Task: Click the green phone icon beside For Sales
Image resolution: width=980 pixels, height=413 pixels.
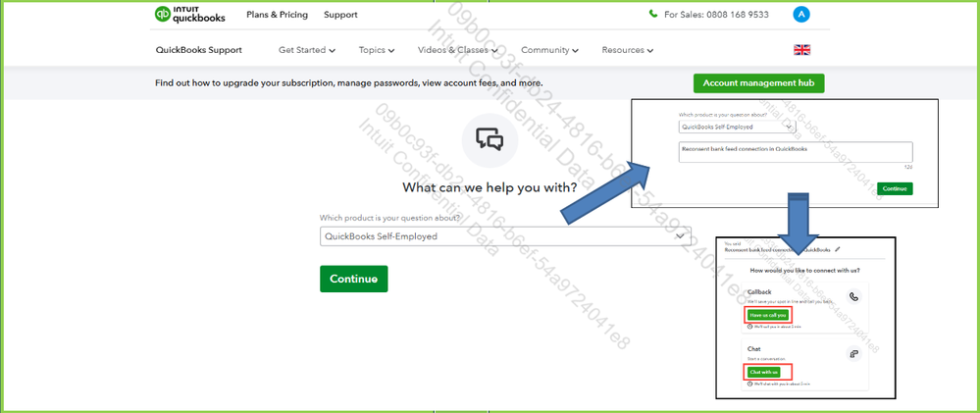Action: point(653,15)
